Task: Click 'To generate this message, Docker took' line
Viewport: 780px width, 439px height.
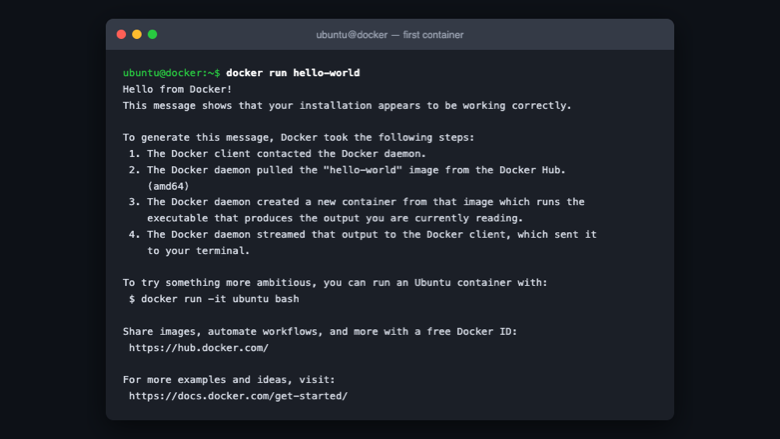Action: click(298, 138)
